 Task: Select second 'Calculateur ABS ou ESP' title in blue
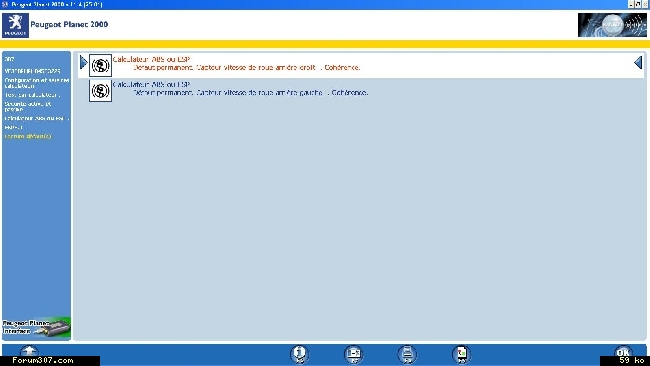click(151, 84)
